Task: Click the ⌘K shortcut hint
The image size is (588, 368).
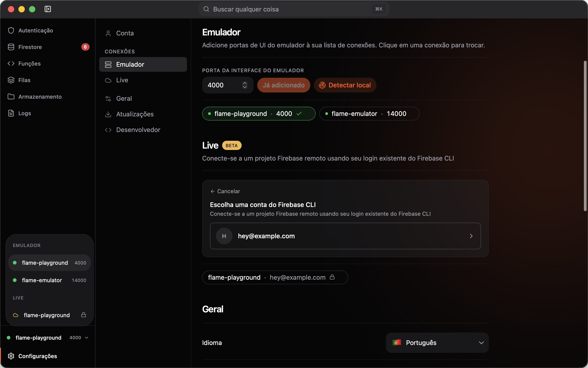Action: (379, 9)
